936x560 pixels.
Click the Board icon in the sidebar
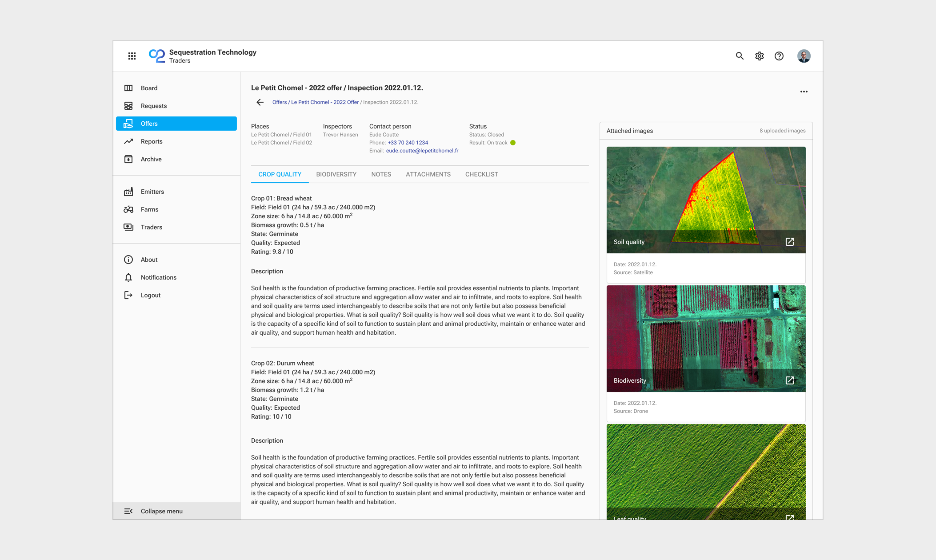pyautogui.click(x=128, y=88)
